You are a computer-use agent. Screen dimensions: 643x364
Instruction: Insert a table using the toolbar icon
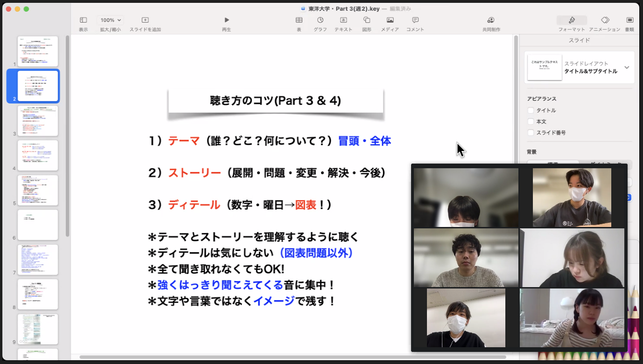click(299, 20)
